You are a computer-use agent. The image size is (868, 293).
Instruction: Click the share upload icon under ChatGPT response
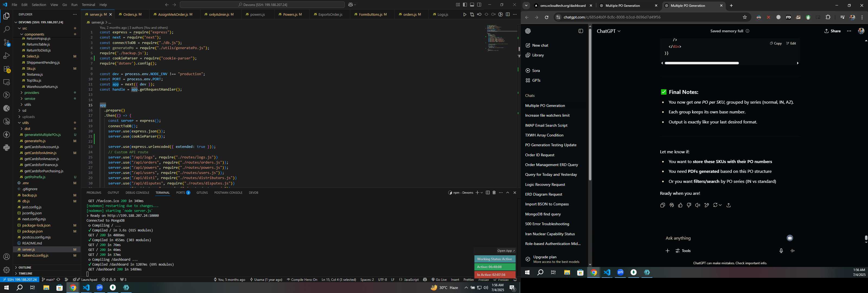point(729,205)
